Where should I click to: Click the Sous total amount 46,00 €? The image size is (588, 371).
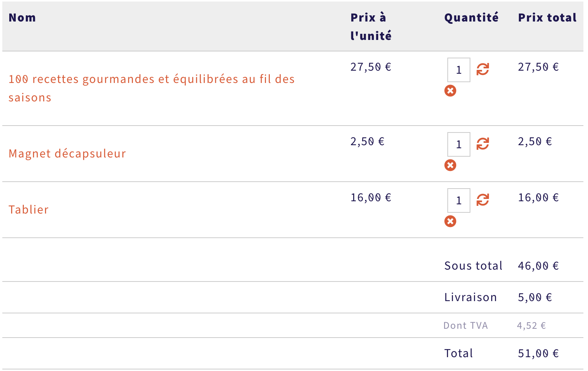point(538,266)
